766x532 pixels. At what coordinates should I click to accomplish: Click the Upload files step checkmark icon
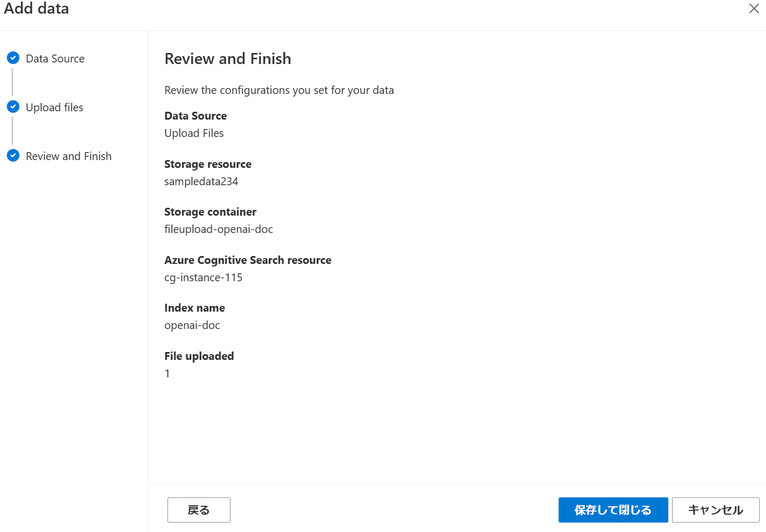13,107
